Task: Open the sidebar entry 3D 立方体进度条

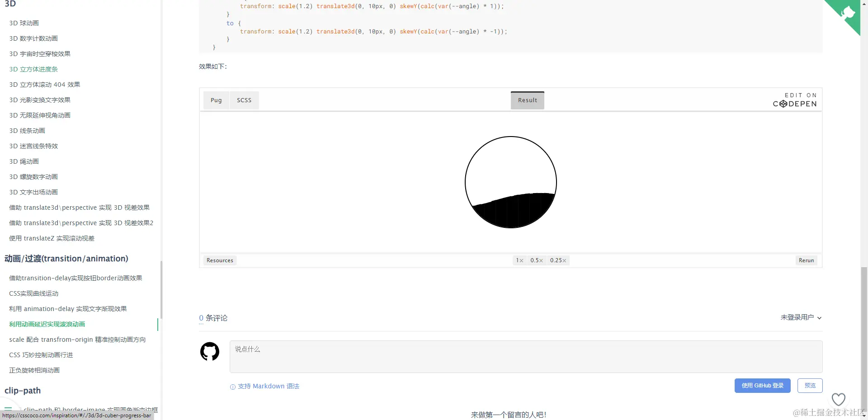Action: pos(33,69)
